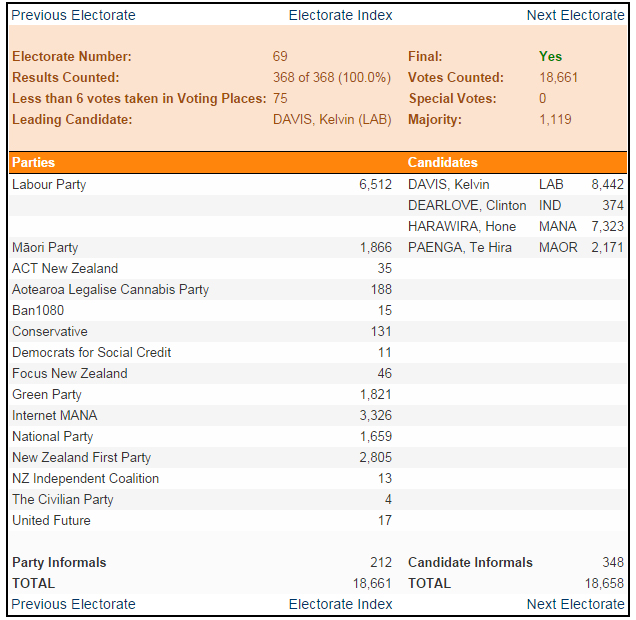Click candidate HARAWIRA, Hone
Image resolution: width=636 pixels, height=620 pixels.
tap(462, 226)
